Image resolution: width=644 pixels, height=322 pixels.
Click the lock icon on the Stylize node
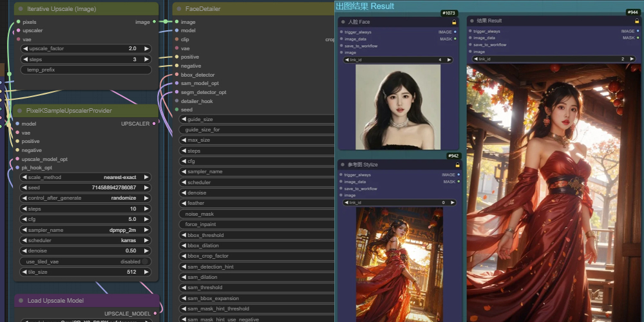coord(457,165)
